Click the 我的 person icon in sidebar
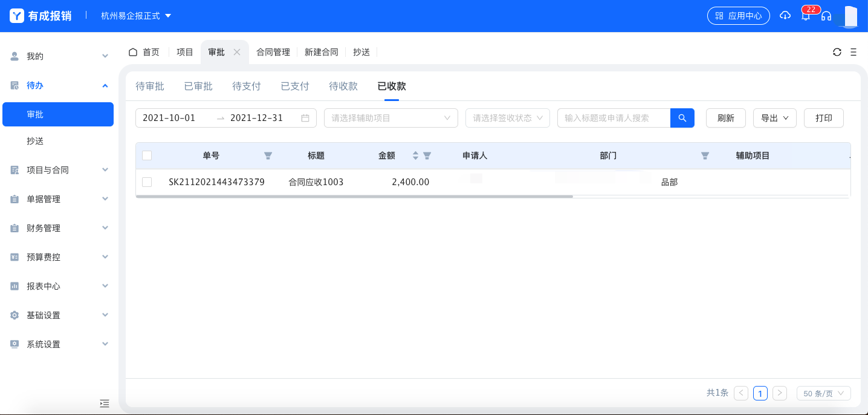 click(15, 56)
